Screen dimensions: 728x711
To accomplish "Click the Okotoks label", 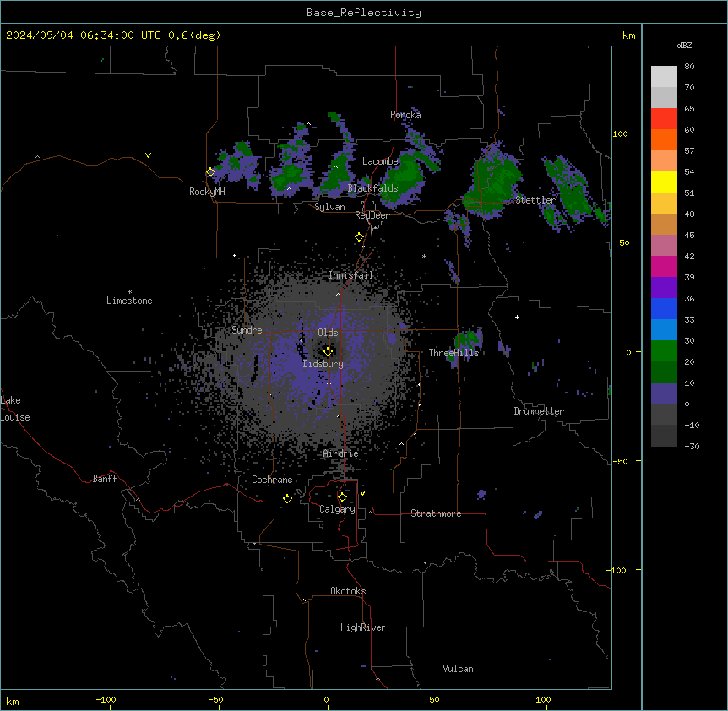I will pyautogui.click(x=348, y=591).
